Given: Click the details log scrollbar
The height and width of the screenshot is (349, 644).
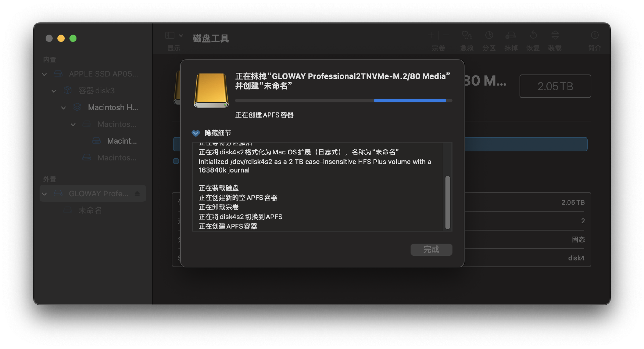Looking at the screenshot, I should tap(447, 202).
